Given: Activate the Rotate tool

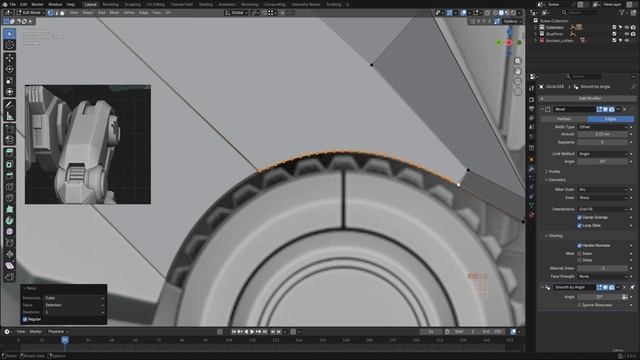Looking at the screenshot, I should (9, 69).
